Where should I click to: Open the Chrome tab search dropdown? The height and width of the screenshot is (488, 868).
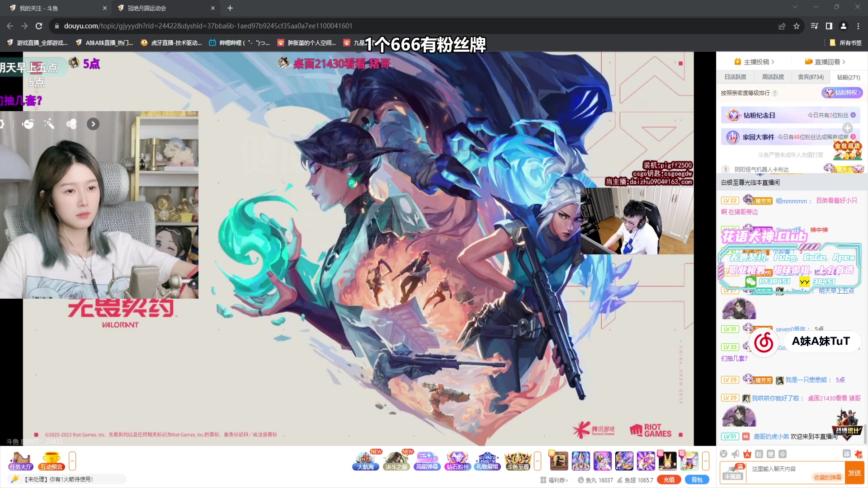click(795, 7)
